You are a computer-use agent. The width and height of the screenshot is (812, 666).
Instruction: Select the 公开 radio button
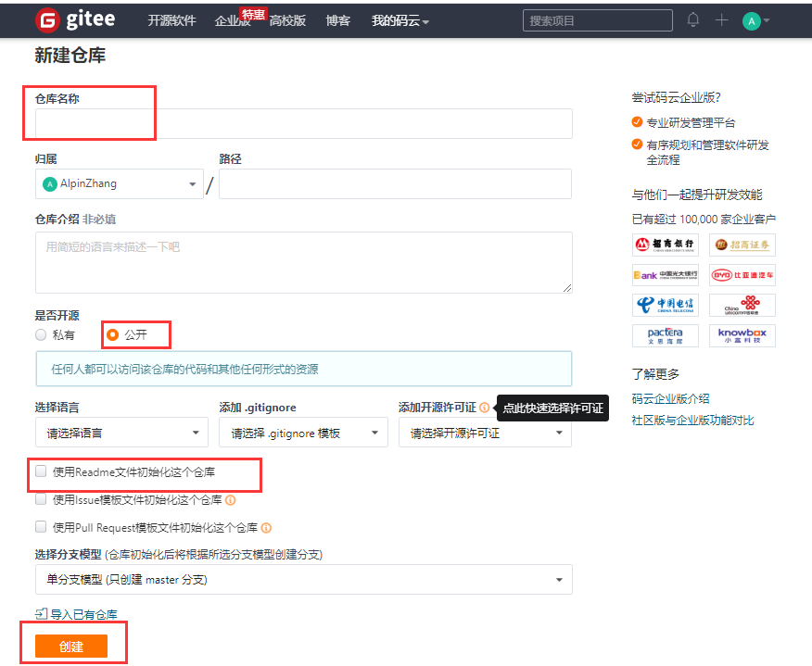[112, 335]
